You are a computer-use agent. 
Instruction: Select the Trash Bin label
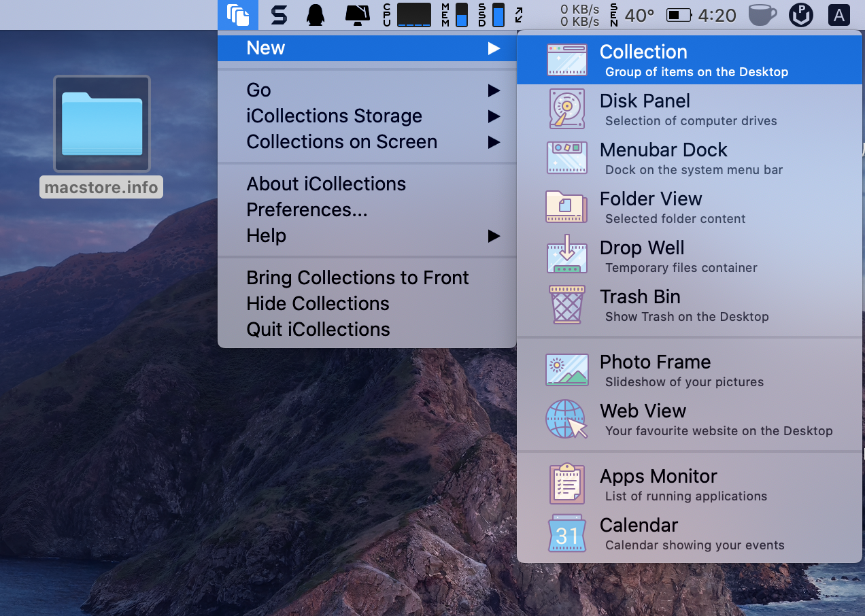tap(640, 297)
